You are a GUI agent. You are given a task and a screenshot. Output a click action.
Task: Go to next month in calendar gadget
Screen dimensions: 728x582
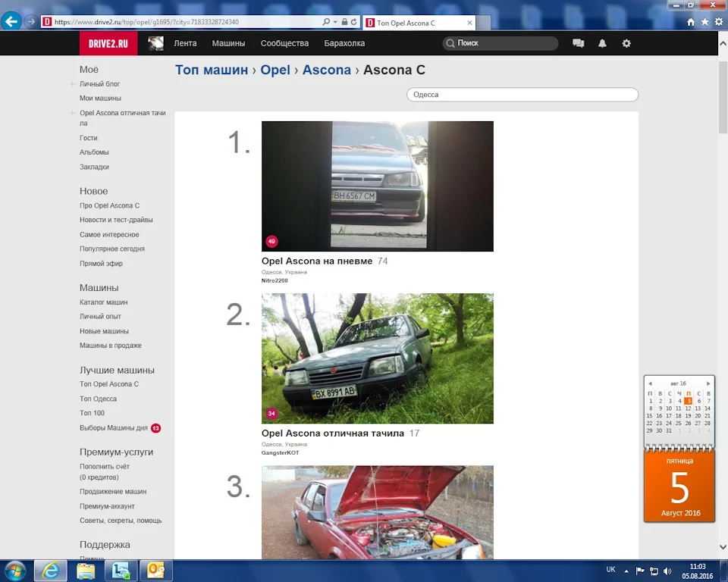(x=708, y=383)
